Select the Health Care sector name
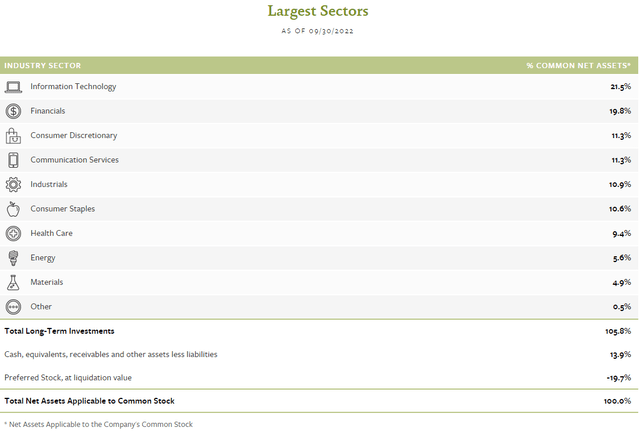640x431 pixels. point(51,233)
